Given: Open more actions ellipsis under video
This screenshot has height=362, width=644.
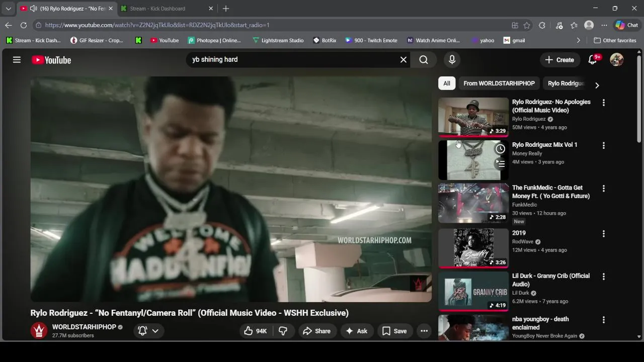Looking at the screenshot, I should [424, 331].
